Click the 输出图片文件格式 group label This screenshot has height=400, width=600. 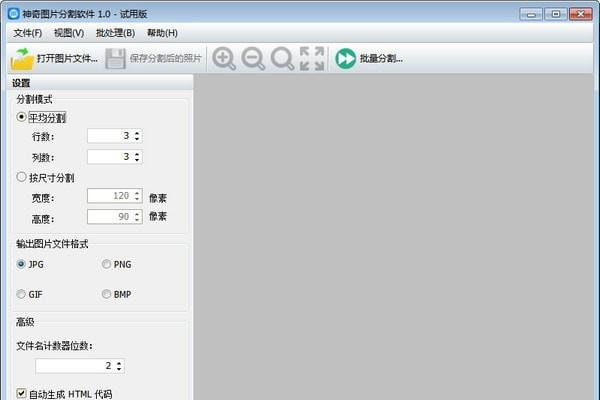pyautogui.click(x=52, y=244)
